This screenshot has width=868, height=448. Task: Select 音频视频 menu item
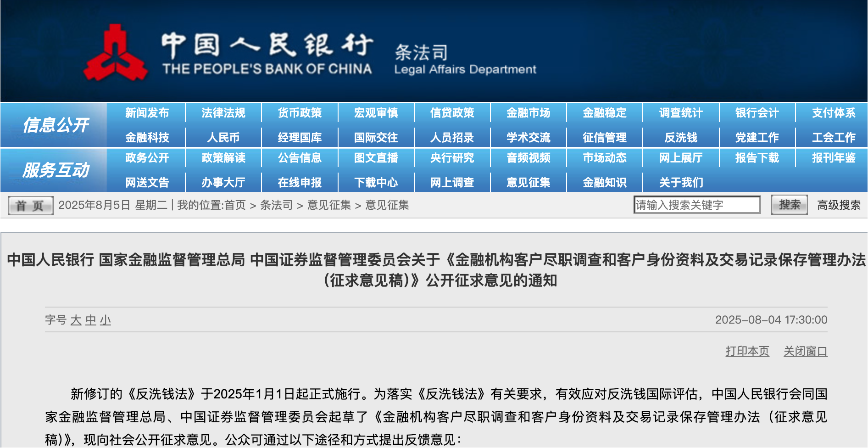click(x=529, y=158)
